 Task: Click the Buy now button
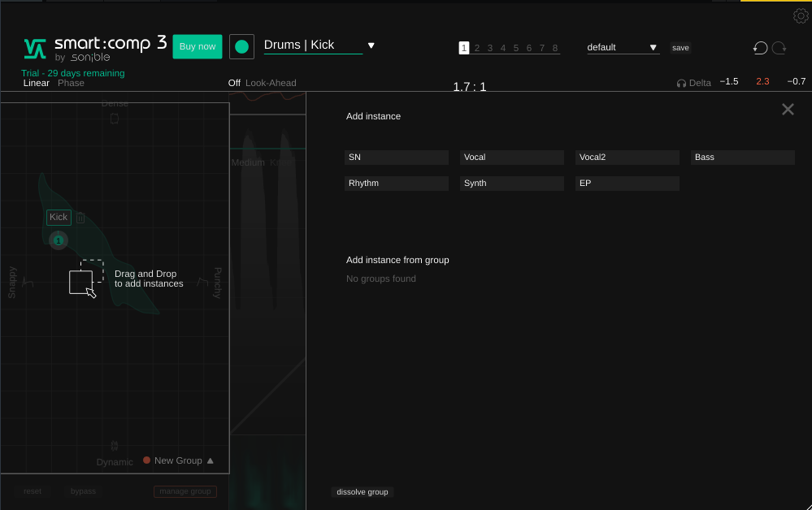coord(198,46)
